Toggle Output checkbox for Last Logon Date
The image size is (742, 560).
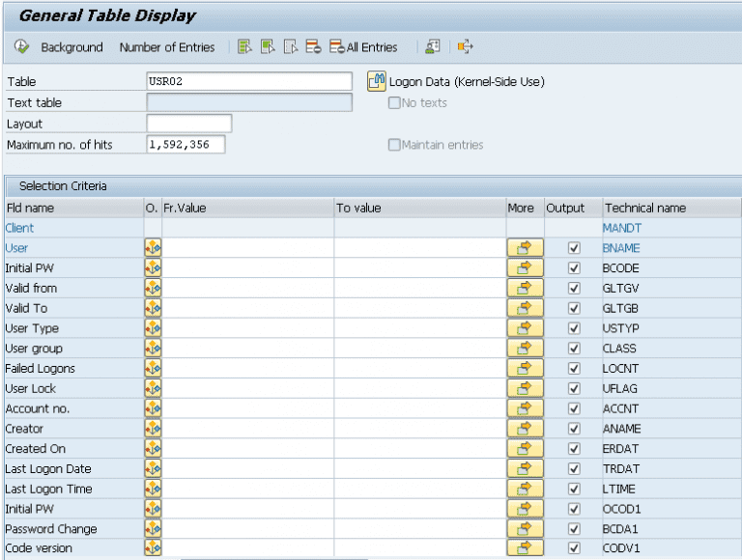tap(574, 469)
